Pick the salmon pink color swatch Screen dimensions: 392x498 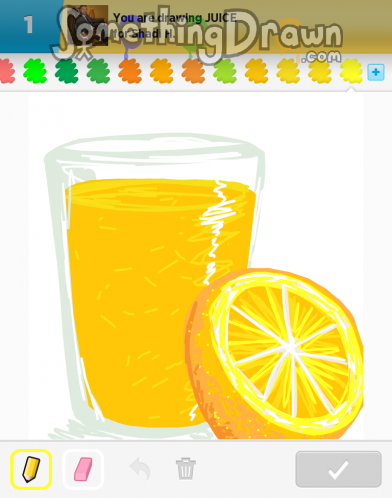[7, 71]
